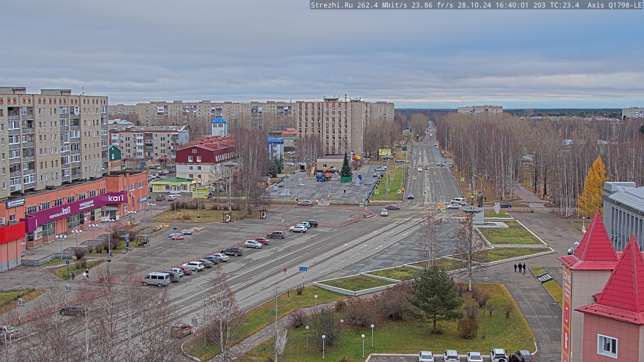Click the Strezhi.Ru overlay text
The width and height of the screenshot is (644, 362).
tap(332, 5)
